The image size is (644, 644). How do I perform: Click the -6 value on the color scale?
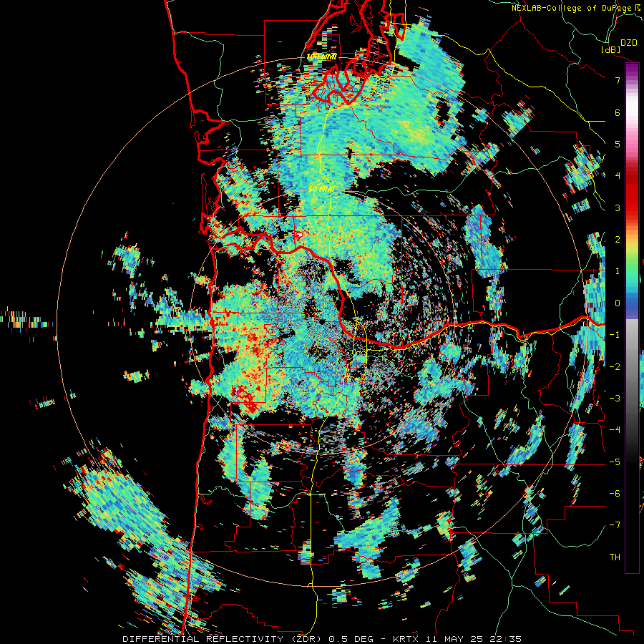pos(615,493)
